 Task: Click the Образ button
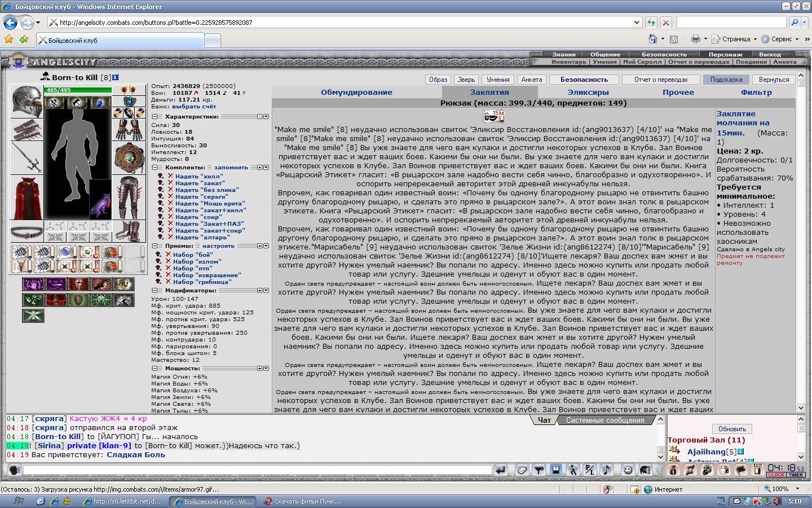438,80
